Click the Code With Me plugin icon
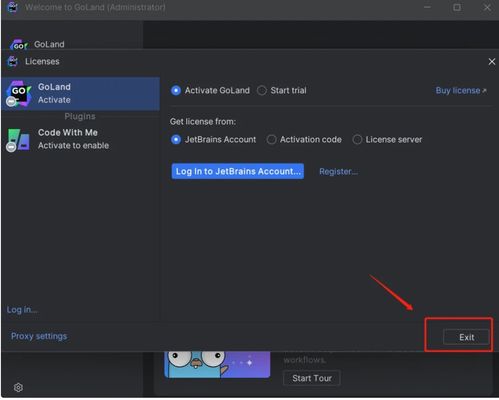 click(x=18, y=140)
